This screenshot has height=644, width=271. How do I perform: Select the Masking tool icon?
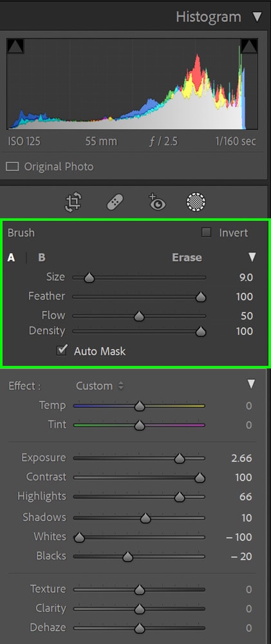[x=196, y=202]
